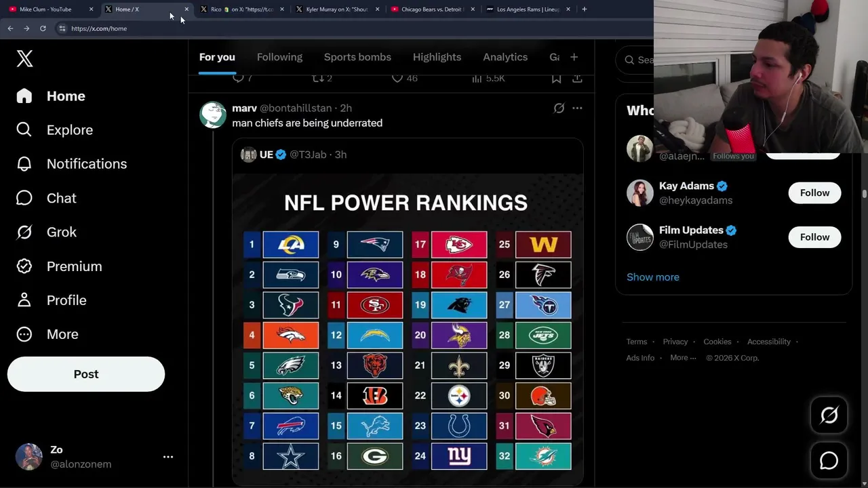Share the tweet above marv's post
Image resolution: width=868 pixels, height=488 pixels.
[x=577, y=78]
